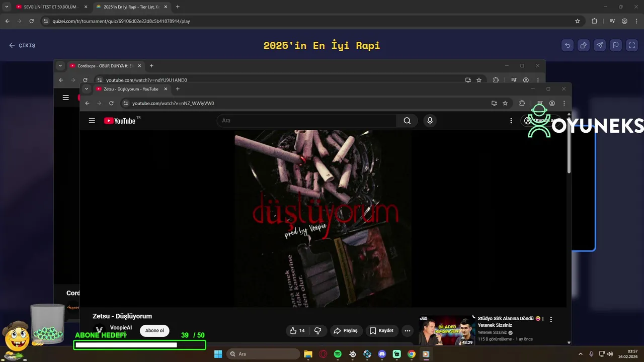Switch to SEVGİLİNİ TEST ET tab
This screenshot has height=362, width=644.
(x=51, y=7)
